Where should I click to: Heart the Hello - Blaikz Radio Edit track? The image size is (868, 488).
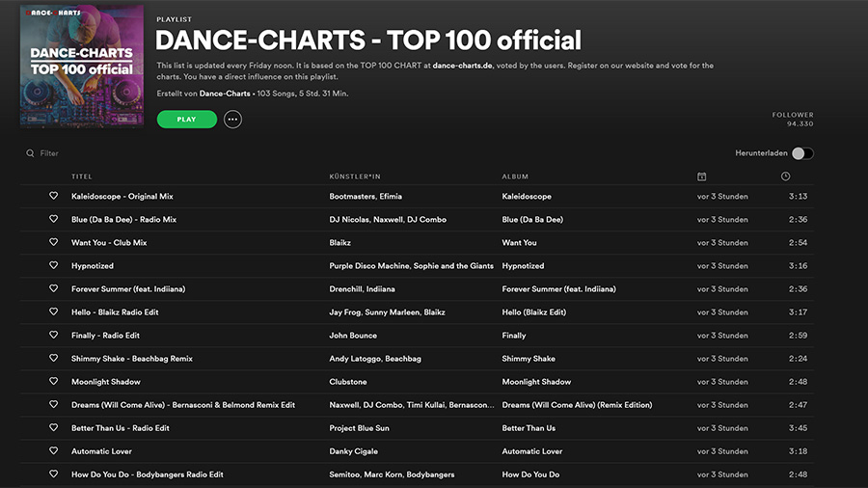(54, 312)
